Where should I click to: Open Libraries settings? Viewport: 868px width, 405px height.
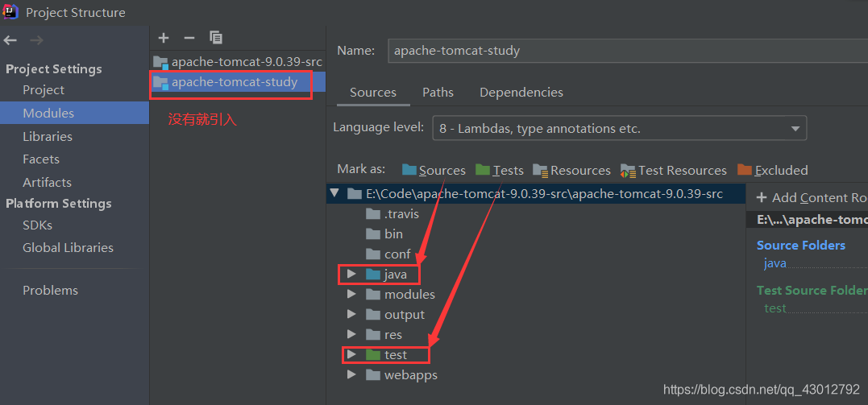click(x=47, y=137)
